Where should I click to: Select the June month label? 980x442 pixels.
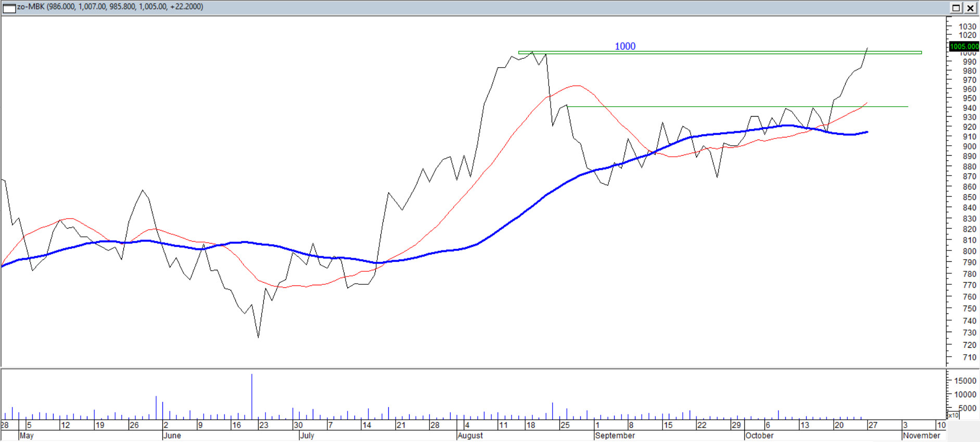click(x=172, y=435)
